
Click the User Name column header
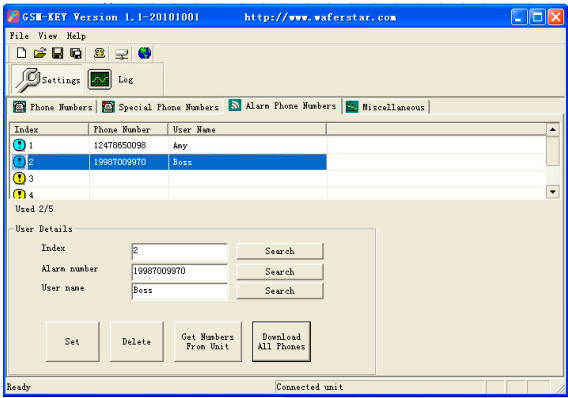[247, 129]
